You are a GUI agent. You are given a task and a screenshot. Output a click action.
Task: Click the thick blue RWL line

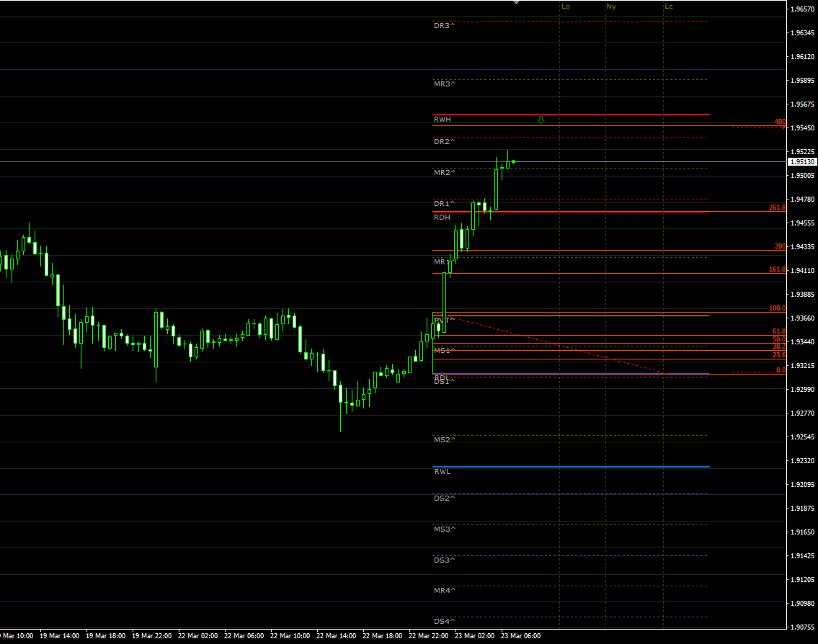572,467
